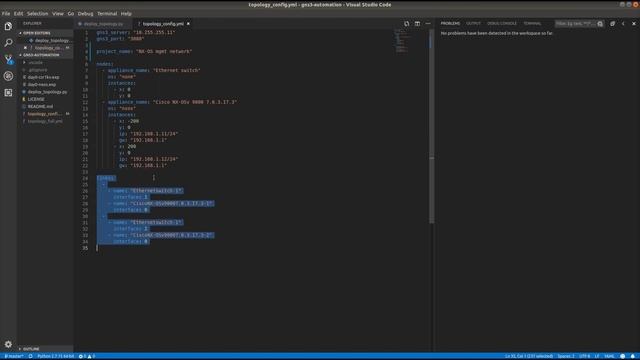The image size is (640, 360).
Task: Click the git branch master status item
Action: click(x=13, y=356)
